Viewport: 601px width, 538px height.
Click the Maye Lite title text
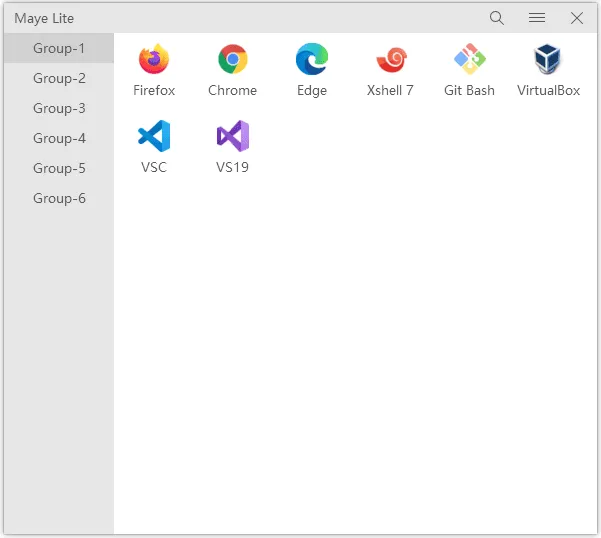(44, 18)
